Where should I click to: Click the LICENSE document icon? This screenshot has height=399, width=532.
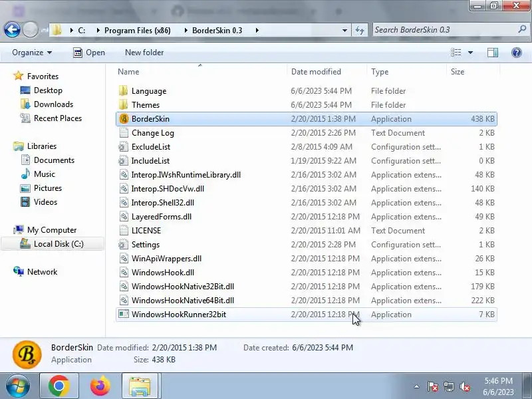124,230
